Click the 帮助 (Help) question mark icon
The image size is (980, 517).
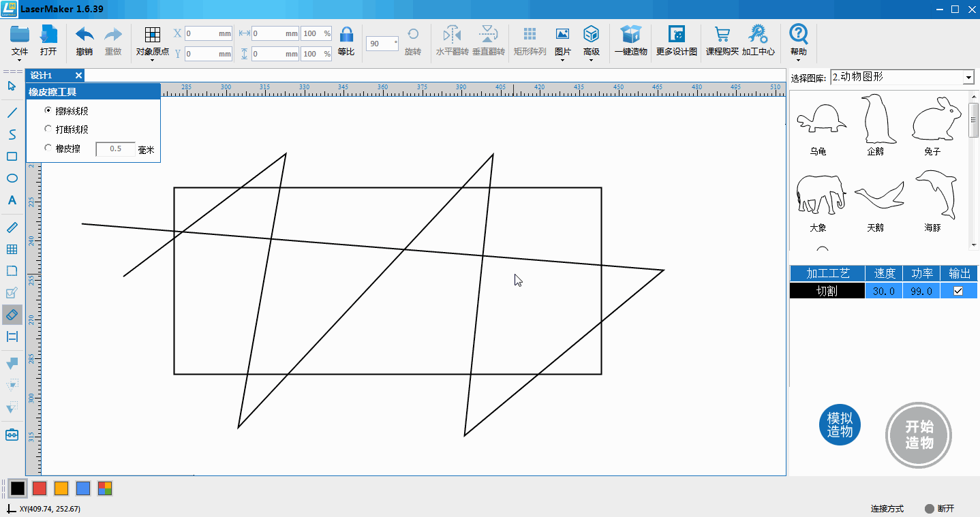(798, 34)
